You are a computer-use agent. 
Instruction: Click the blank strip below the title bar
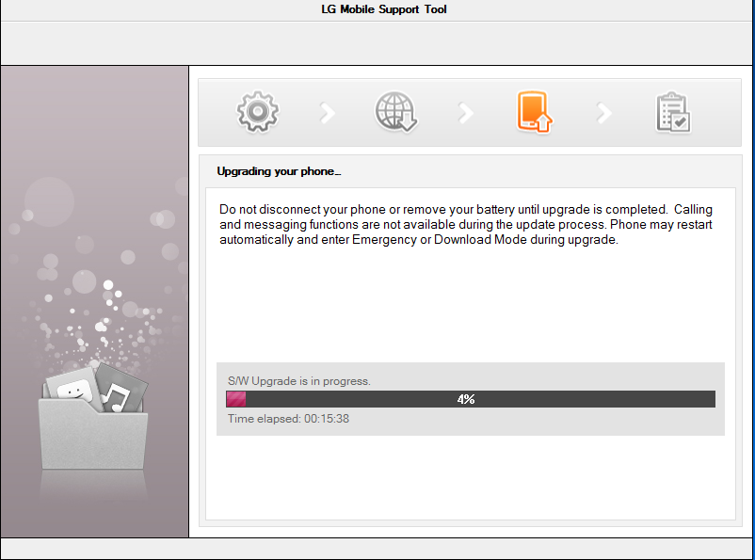click(377, 42)
